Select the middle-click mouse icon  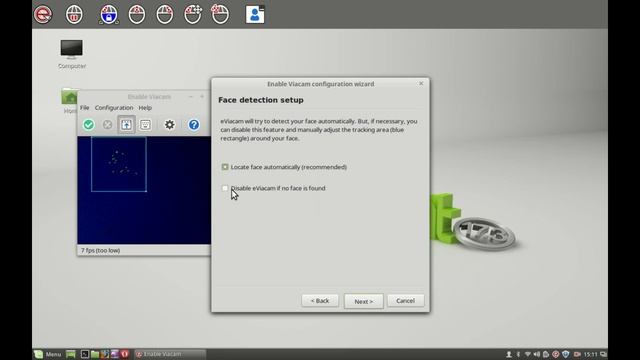pos(137,14)
